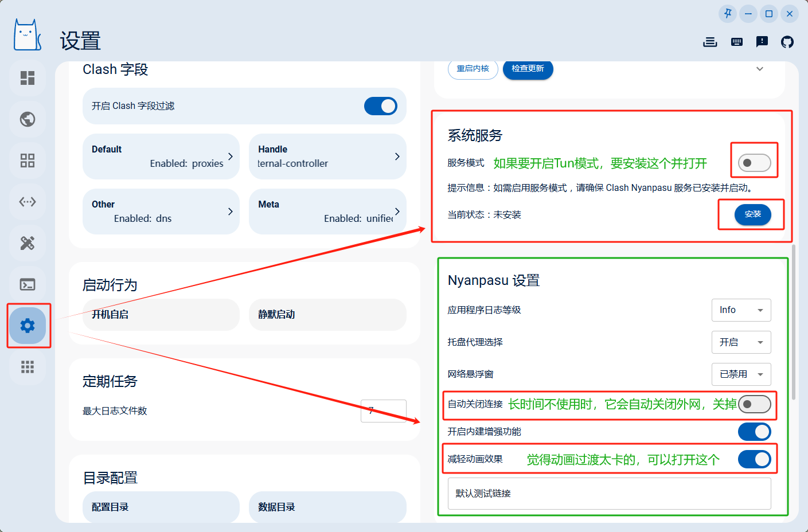Viewport: 808px width, 532px height.
Task: Click the 默认测试链接 input field
Action: (x=609, y=494)
